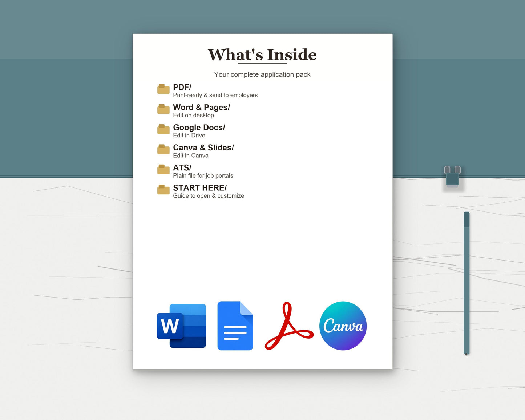Click 'Your complete application pack' subtitle
The height and width of the screenshot is (420, 525).
pyautogui.click(x=262, y=74)
